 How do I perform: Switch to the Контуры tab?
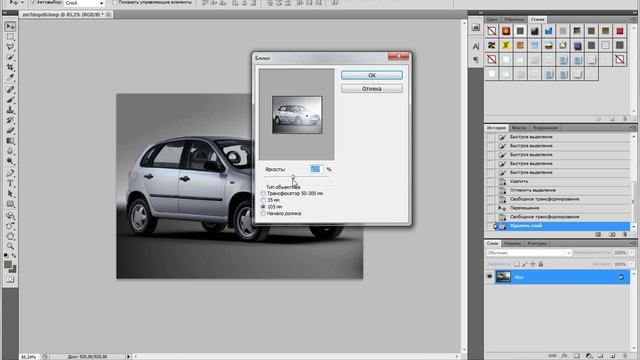point(537,243)
